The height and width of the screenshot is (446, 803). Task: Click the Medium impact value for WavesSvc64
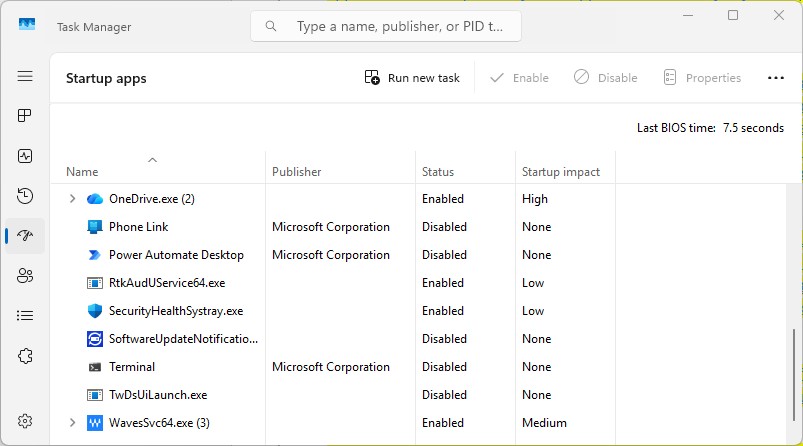coord(544,423)
